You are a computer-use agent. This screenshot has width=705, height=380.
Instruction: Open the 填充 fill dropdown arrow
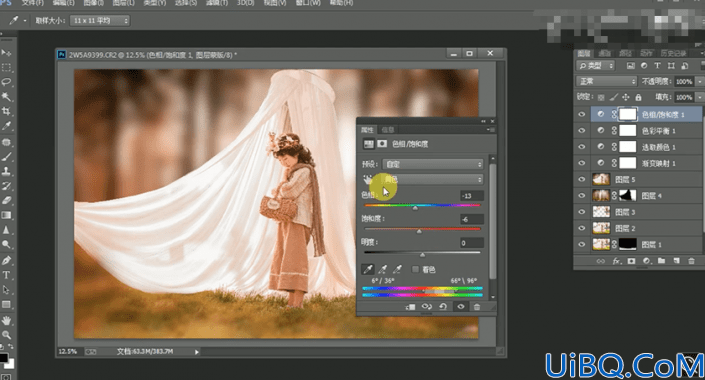point(700,97)
